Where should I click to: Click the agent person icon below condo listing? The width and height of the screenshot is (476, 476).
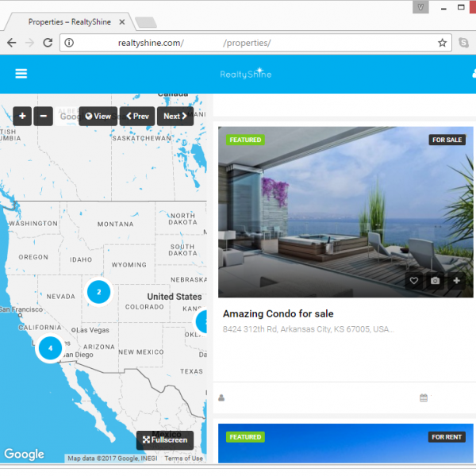click(221, 397)
